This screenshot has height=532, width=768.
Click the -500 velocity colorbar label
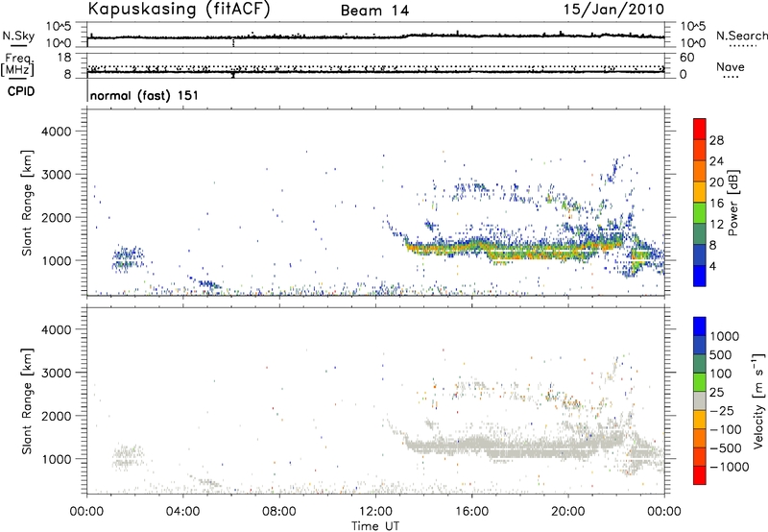click(727, 448)
